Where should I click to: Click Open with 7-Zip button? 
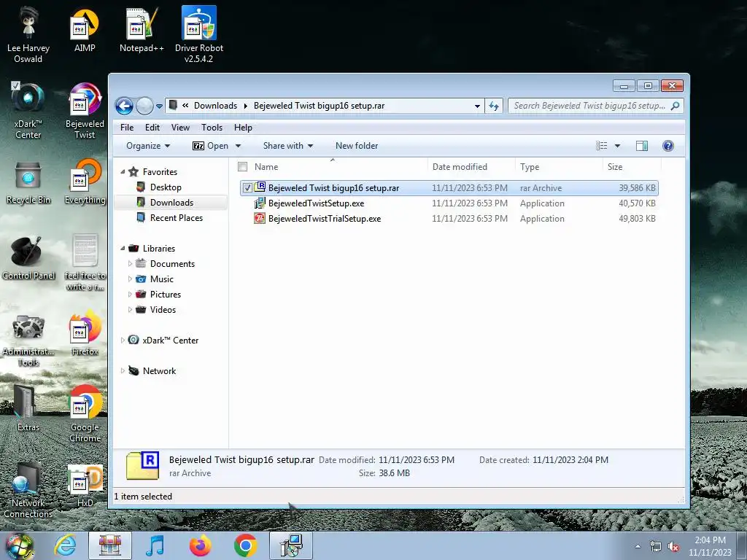(211, 146)
